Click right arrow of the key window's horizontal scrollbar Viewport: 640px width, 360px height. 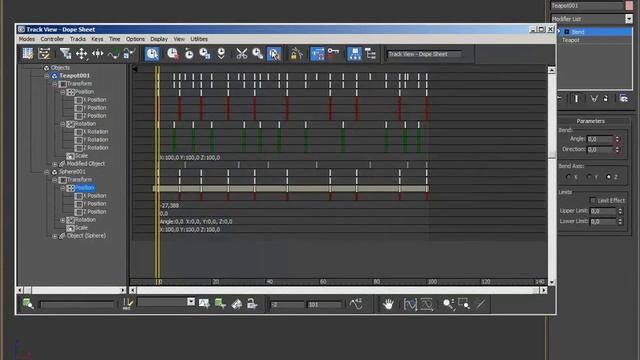click(543, 290)
